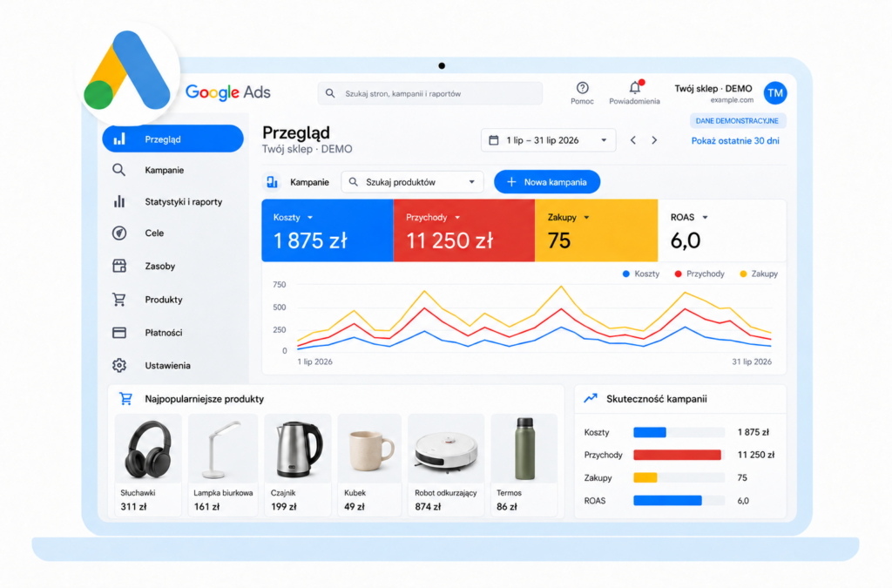Click the 1 lip 2026 axis label
This screenshot has width=892, height=588.
tap(315, 362)
